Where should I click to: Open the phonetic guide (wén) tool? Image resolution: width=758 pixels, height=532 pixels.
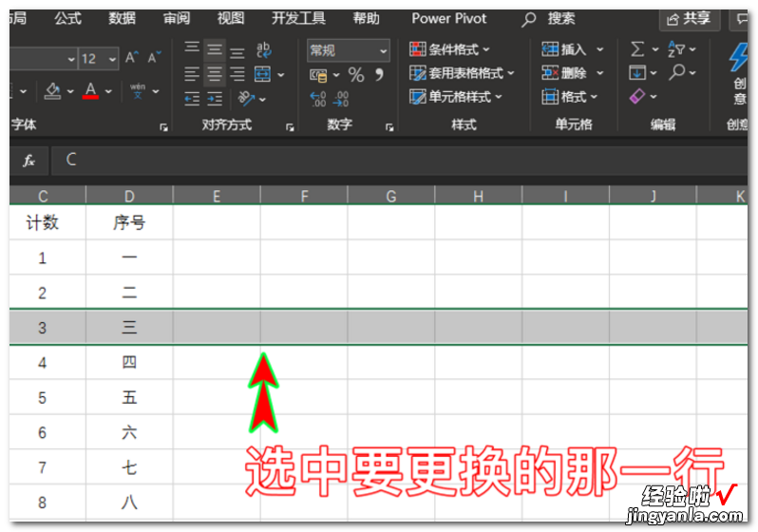138,90
